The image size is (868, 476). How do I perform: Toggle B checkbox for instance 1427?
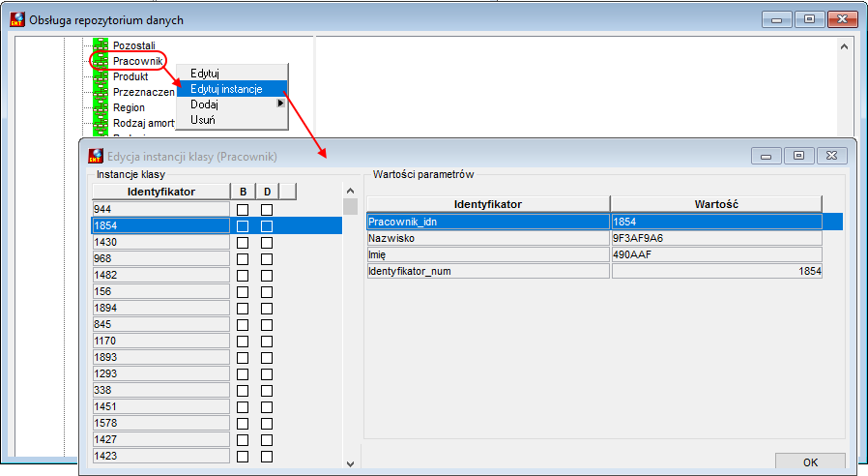point(243,440)
